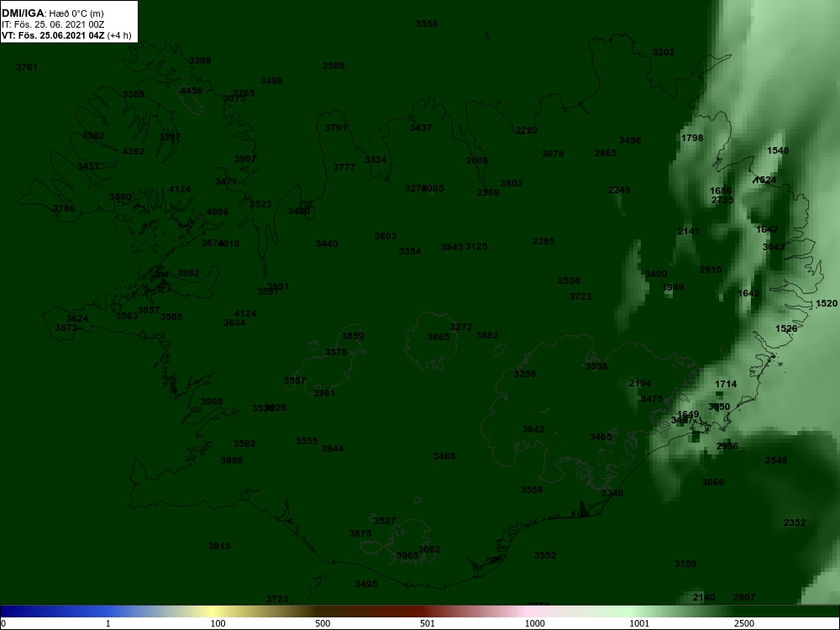Click the map value 3859

pos(353,337)
